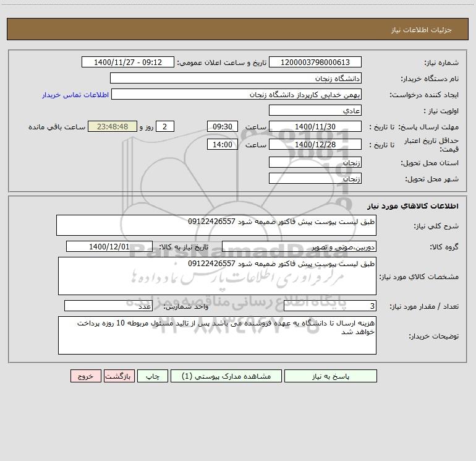The height and width of the screenshot is (461, 476).
Task: Select the need number field 1200003798000613
Action: coord(315,62)
